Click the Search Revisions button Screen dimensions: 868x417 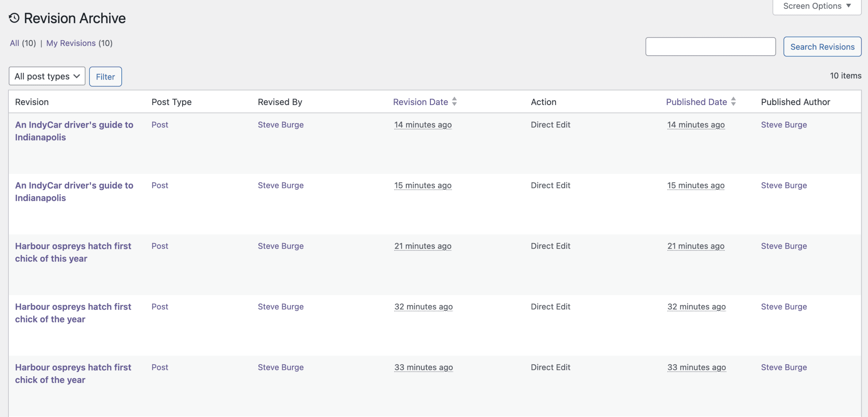point(822,46)
